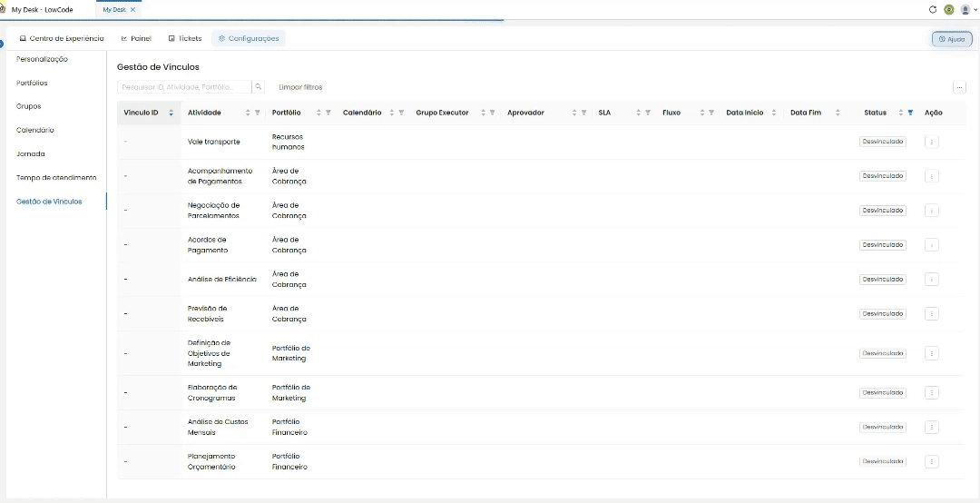This screenshot has height=503, width=980.
Task: Open Personalização in the sidebar
Action: click(42, 59)
